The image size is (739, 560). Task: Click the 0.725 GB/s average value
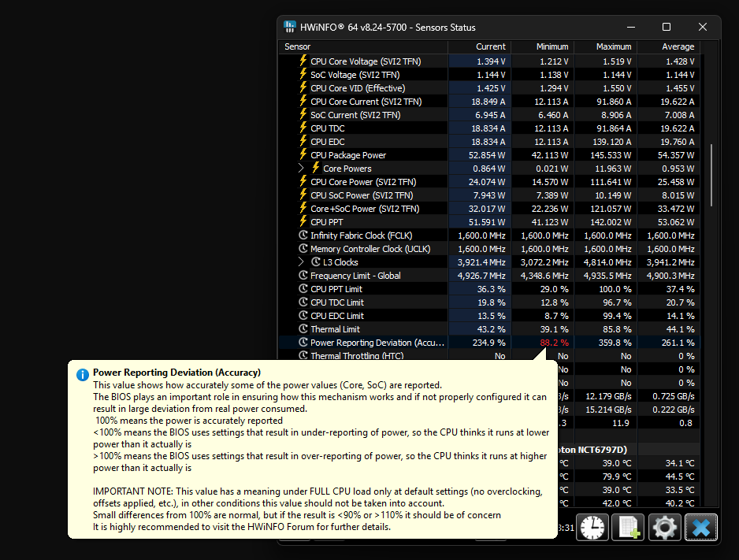pos(674,396)
